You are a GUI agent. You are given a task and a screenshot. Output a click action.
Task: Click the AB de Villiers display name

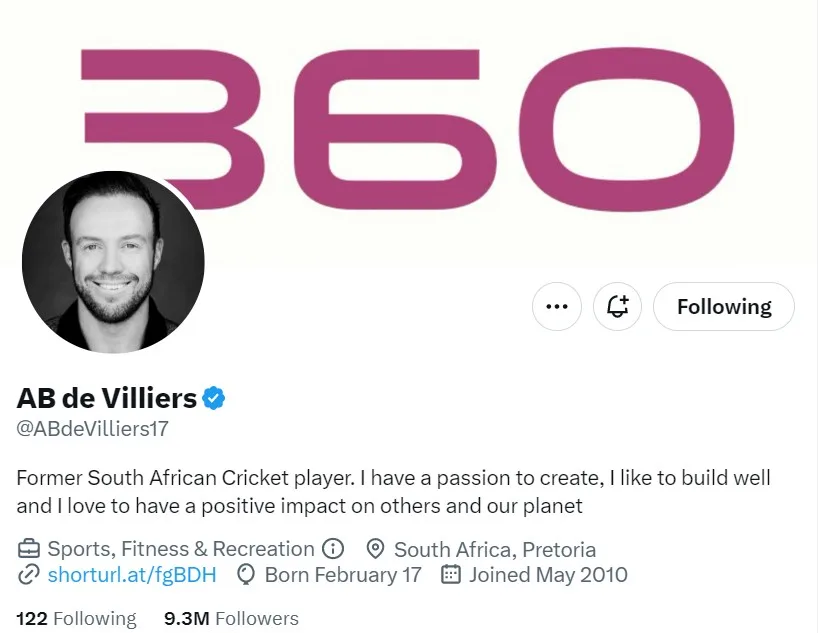tap(107, 399)
